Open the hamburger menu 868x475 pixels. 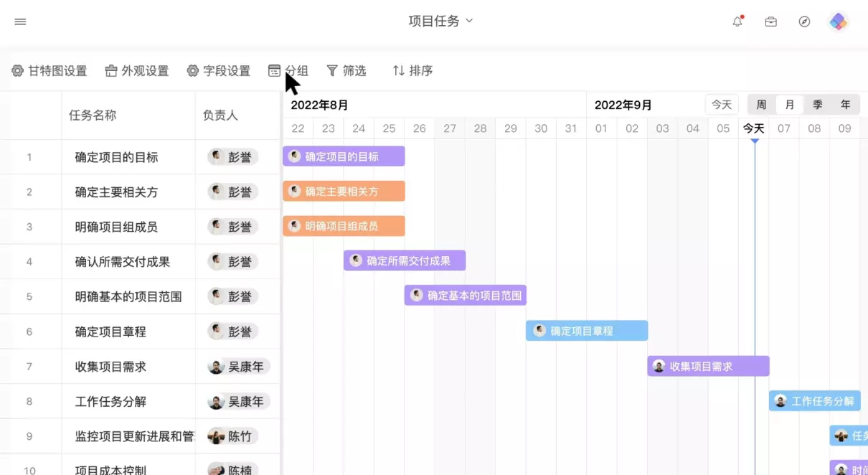click(20, 22)
